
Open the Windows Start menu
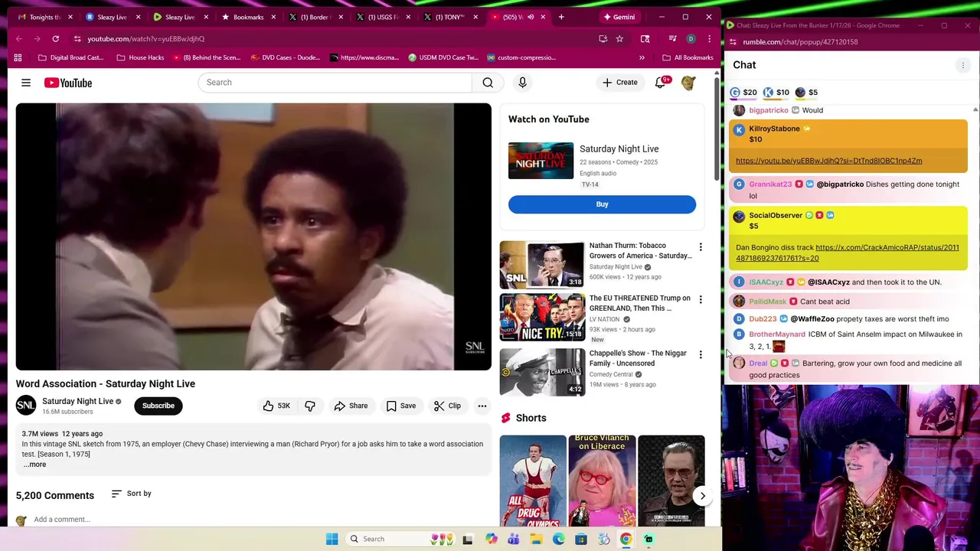point(332,539)
